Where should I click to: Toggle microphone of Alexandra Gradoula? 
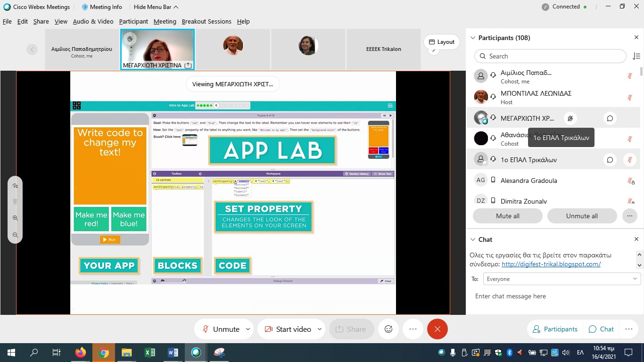click(x=630, y=181)
